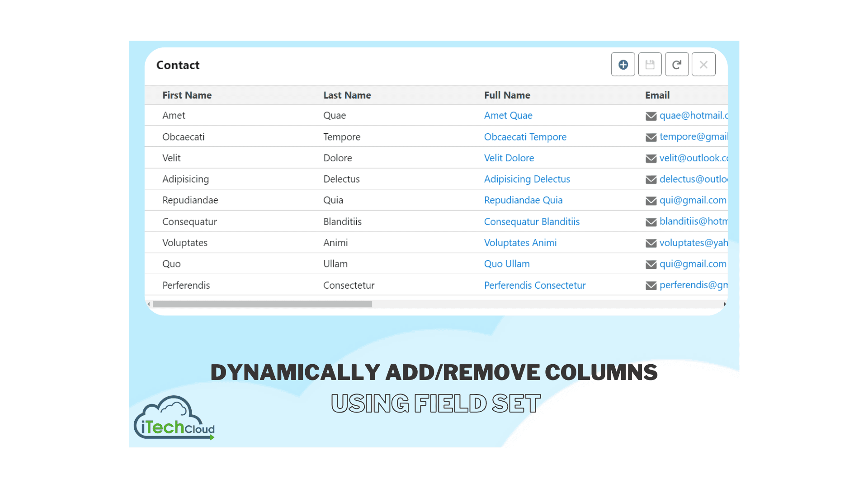Click envelope icon beside quae@hotmail email
868x488 pixels.
point(651,116)
